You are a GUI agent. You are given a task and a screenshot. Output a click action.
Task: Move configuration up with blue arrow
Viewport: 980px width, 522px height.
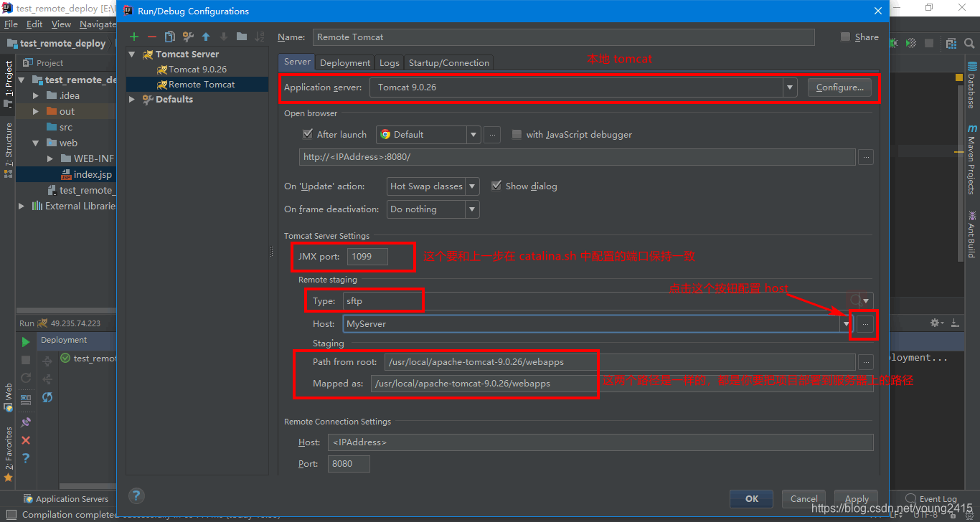(206, 37)
